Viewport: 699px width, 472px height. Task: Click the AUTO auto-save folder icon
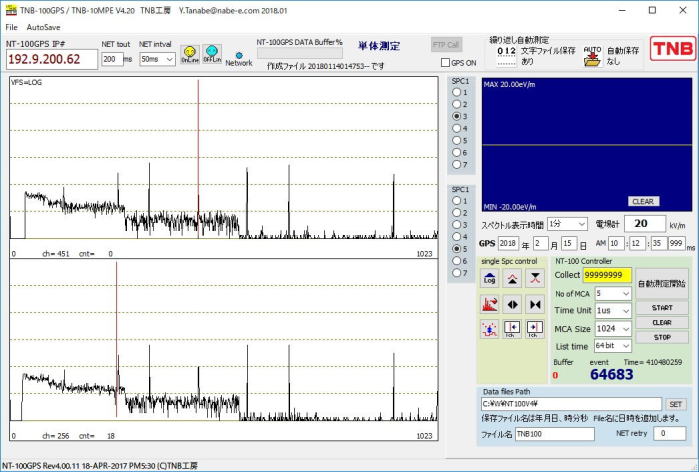coord(592,57)
